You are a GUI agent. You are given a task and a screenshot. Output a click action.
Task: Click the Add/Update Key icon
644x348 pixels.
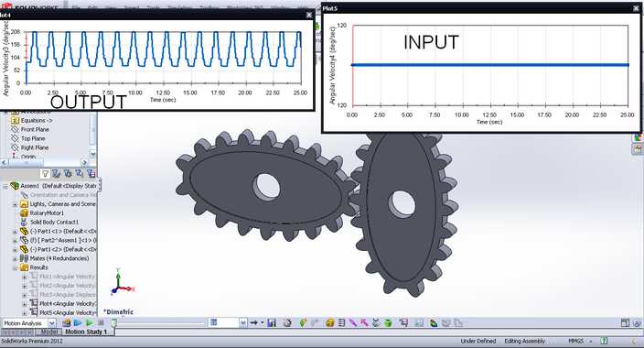[x=316, y=323]
